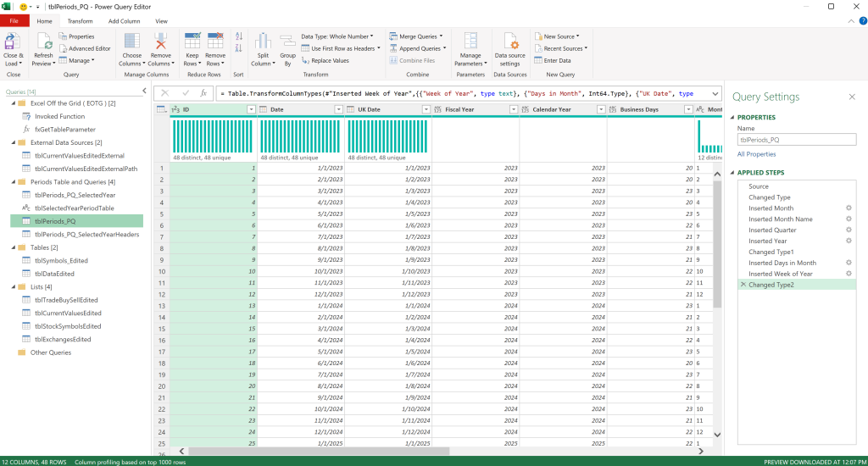This screenshot has height=466, width=868.
Task: Click Replace Values in Transform group
Action: pos(325,61)
